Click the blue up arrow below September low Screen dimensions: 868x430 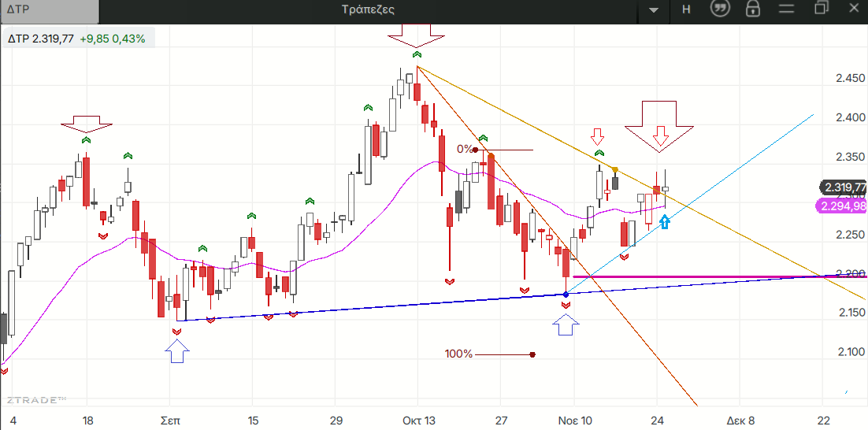point(177,351)
